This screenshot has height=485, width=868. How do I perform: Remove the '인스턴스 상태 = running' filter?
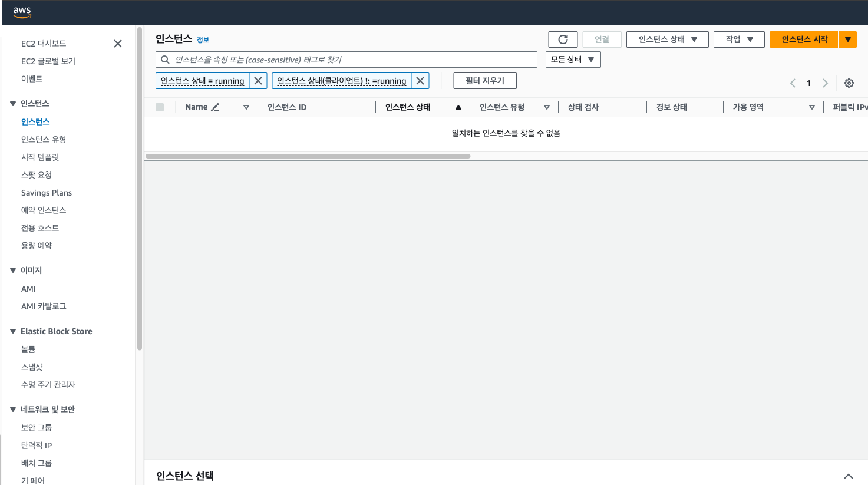coord(258,81)
